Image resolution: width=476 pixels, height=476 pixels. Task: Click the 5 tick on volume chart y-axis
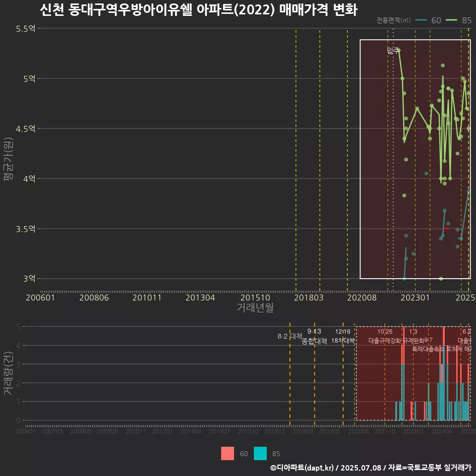(x=18, y=327)
